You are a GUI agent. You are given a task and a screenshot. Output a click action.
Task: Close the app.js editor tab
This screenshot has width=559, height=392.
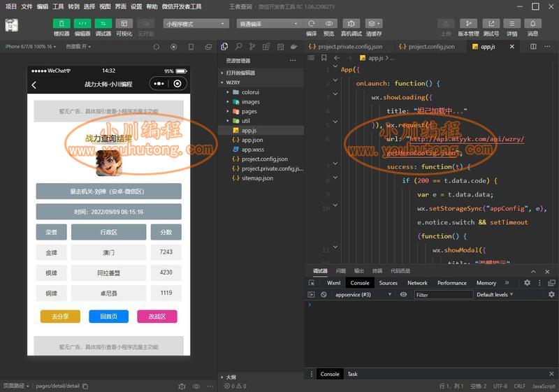[512, 47]
